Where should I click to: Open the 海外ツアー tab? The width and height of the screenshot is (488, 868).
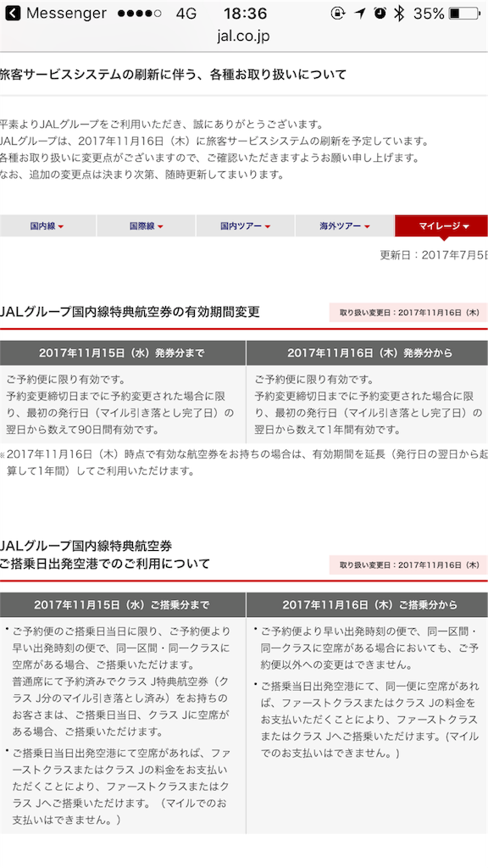point(345,225)
